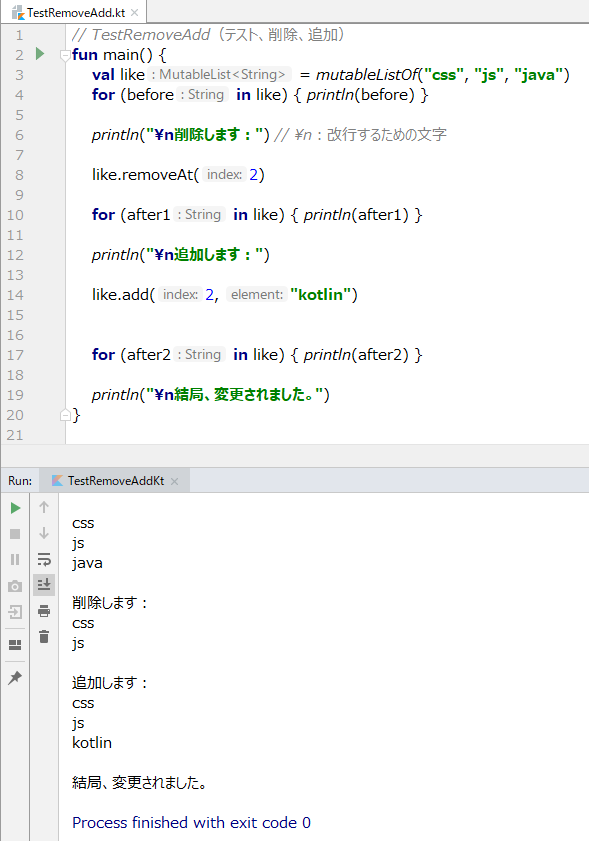
Task: Click the Down stack trace arrow
Action: point(44,533)
